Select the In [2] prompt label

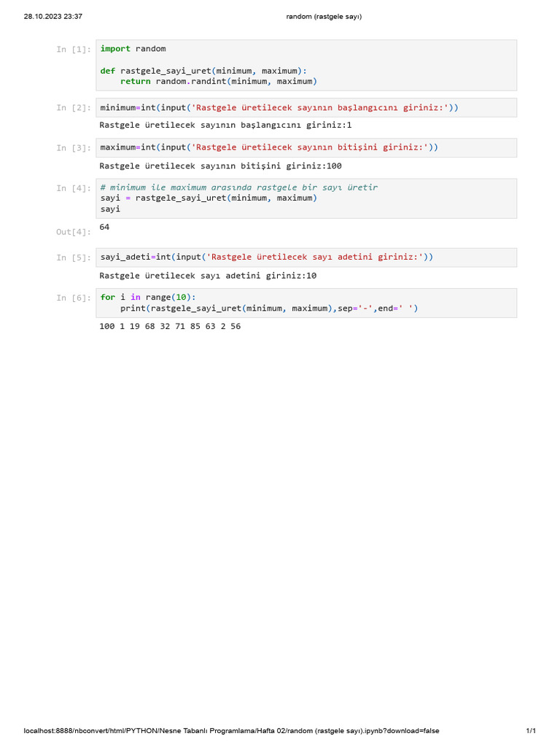[74, 108]
